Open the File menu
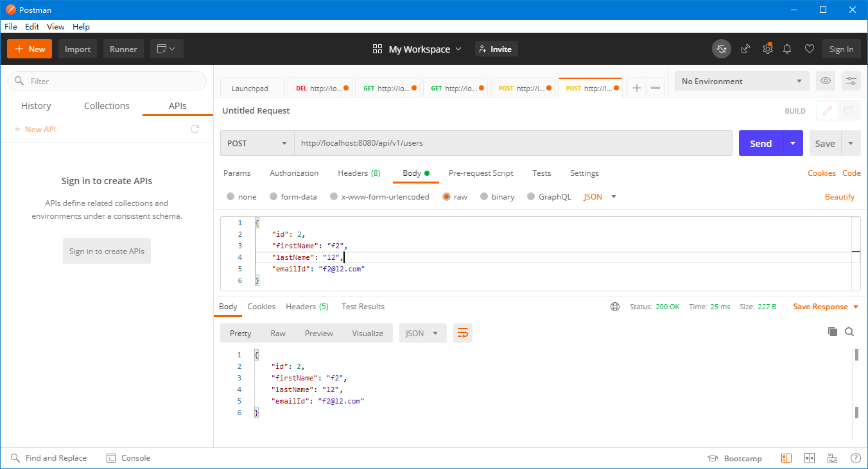Viewport: 868px width, 469px height. click(11, 27)
